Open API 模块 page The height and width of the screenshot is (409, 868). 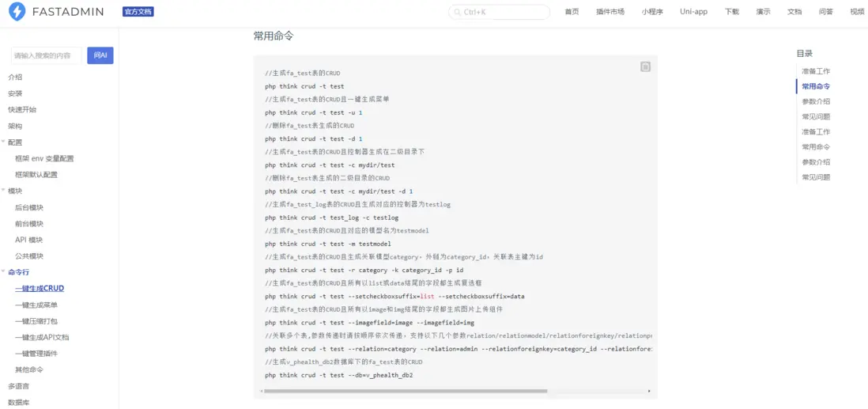pos(28,240)
